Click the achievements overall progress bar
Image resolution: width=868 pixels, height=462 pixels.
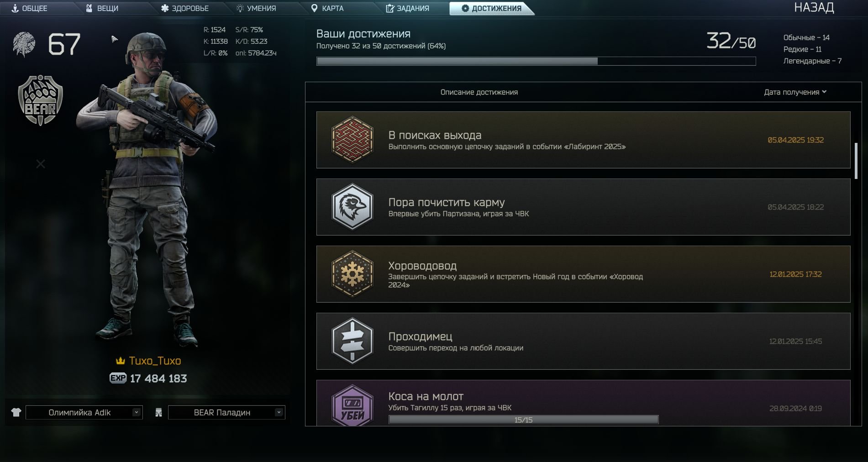tap(536, 61)
